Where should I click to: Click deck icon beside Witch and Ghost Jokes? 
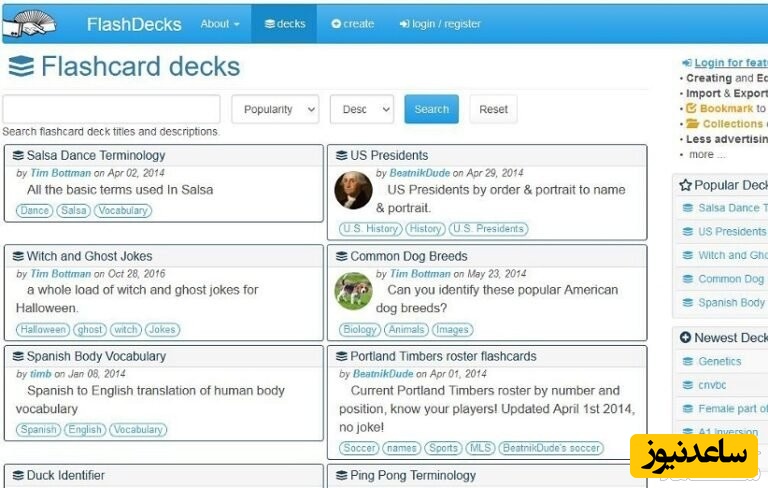pyautogui.click(x=18, y=256)
